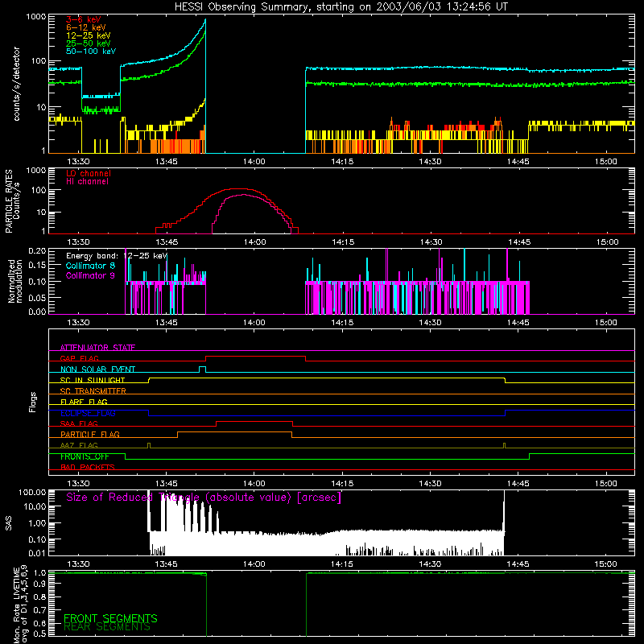Click the SC_IN_SUNLIGHT flag label

(x=93, y=380)
